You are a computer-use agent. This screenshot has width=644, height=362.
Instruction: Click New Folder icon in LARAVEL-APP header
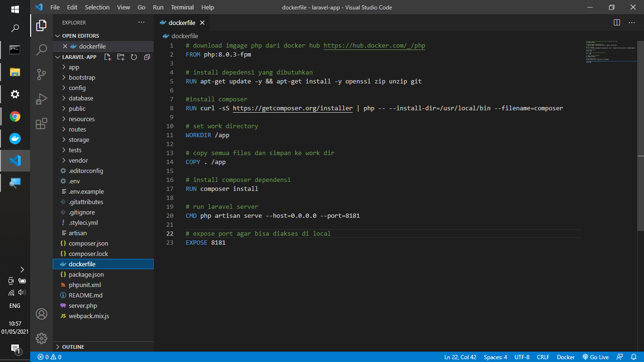click(121, 57)
